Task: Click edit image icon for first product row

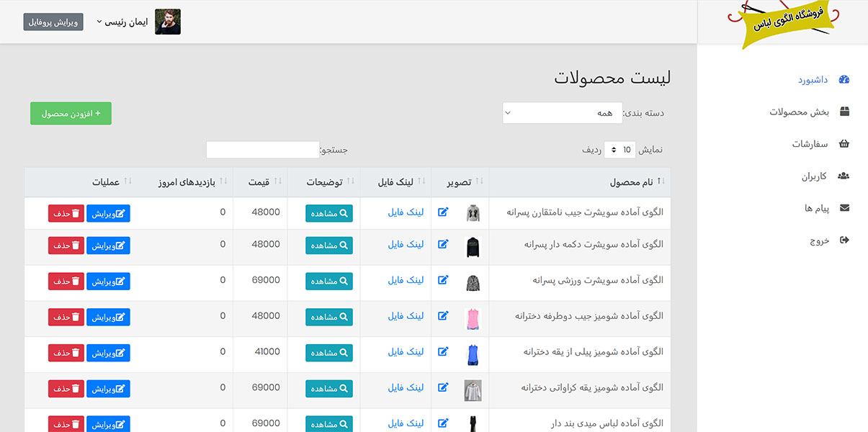Action: click(443, 212)
